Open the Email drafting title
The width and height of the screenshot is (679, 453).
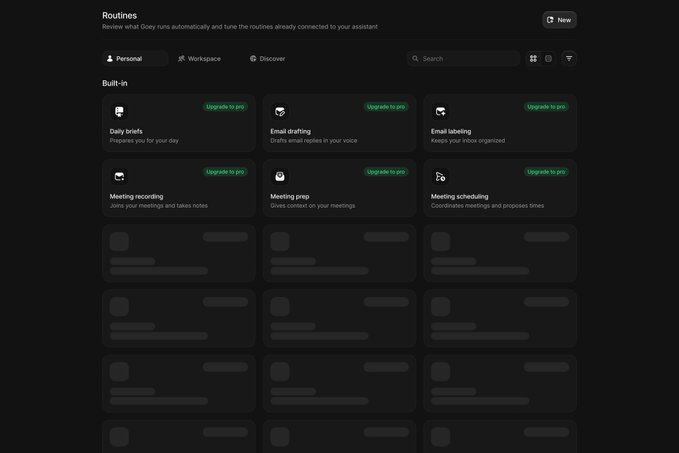click(x=291, y=131)
